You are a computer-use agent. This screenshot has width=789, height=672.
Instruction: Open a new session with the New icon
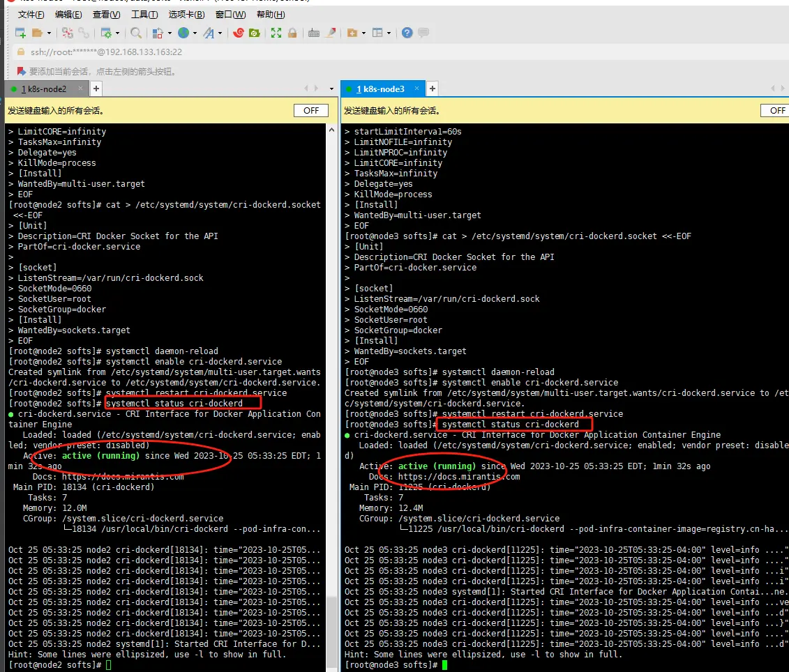point(20,33)
